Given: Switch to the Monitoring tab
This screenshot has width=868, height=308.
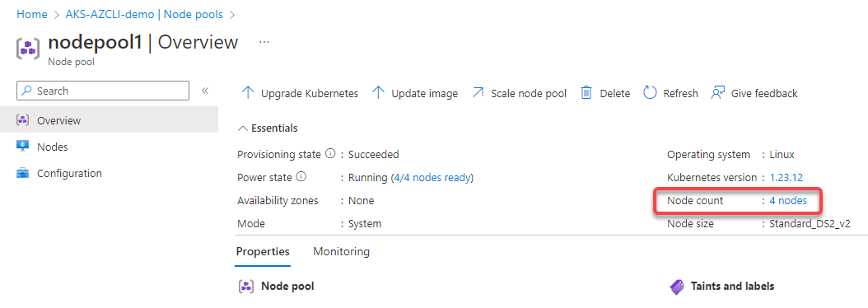Looking at the screenshot, I should [x=342, y=251].
